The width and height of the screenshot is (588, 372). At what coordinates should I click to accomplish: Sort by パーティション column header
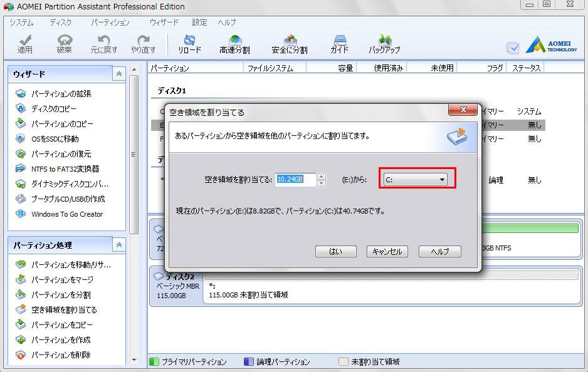pos(196,68)
